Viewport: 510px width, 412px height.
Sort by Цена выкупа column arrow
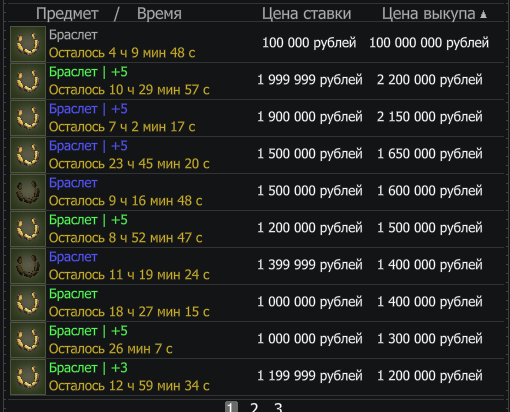click(483, 14)
